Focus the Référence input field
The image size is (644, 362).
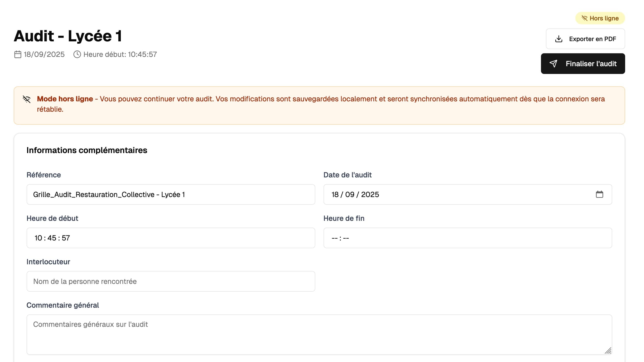pos(170,194)
